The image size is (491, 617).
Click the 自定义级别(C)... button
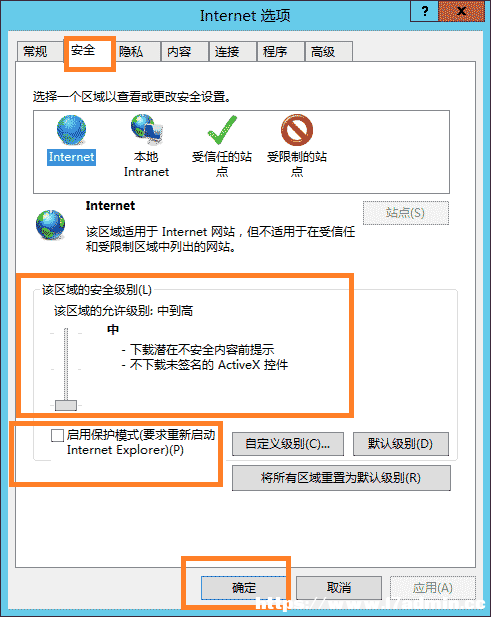[288, 444]
